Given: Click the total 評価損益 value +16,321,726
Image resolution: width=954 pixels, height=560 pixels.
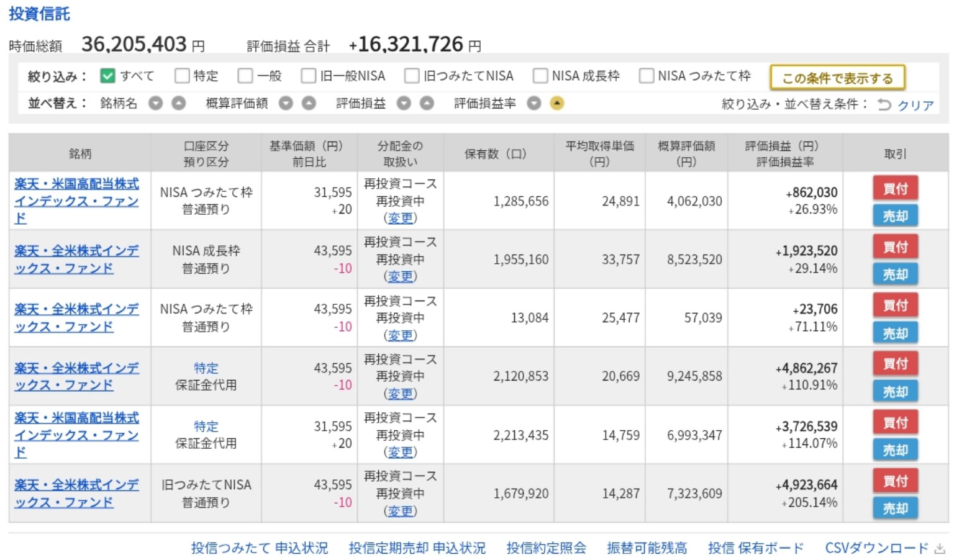Looking at the screenshot, I should click(x=406, y=44).
